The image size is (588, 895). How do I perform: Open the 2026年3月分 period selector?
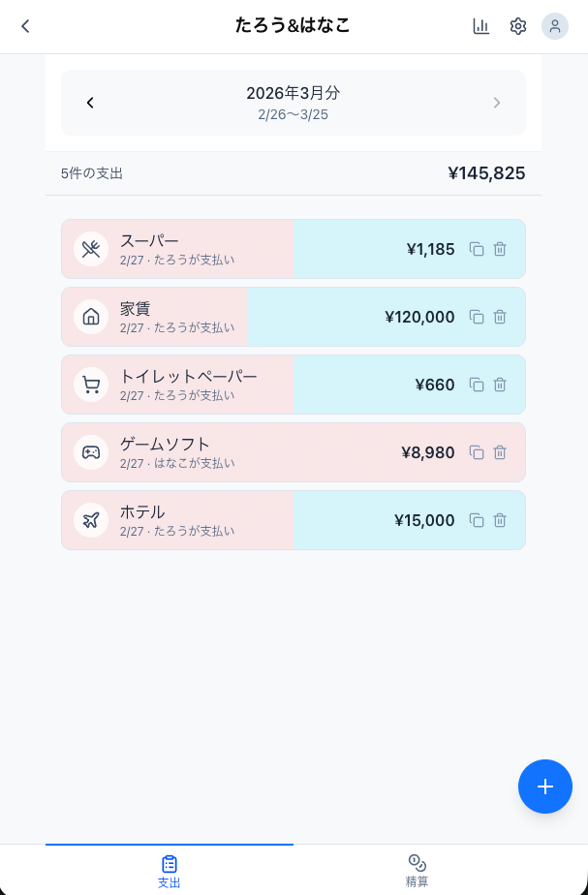pyautogui.click(x=294, y=103)
